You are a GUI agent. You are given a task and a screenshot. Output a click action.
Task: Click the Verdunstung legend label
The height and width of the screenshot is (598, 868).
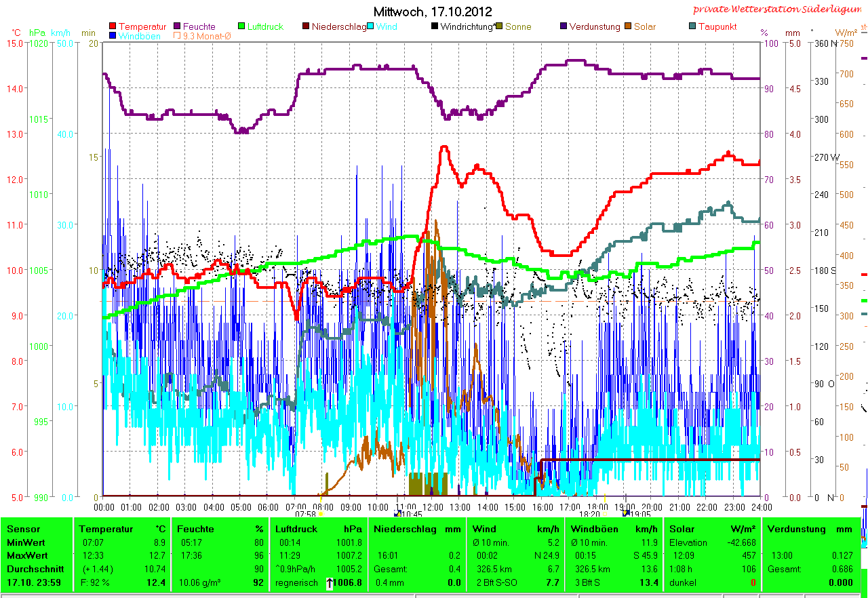tap(594, 27)
